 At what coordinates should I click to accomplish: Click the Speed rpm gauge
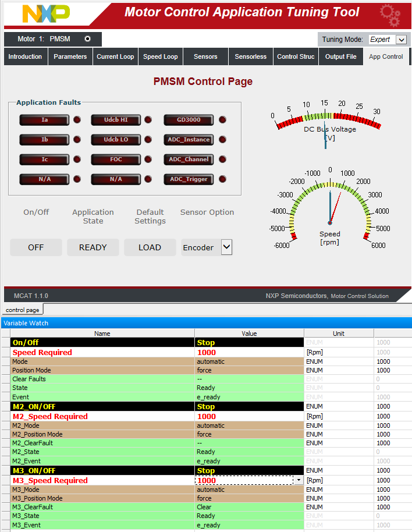pyautogui.click(x=330, y=210)
